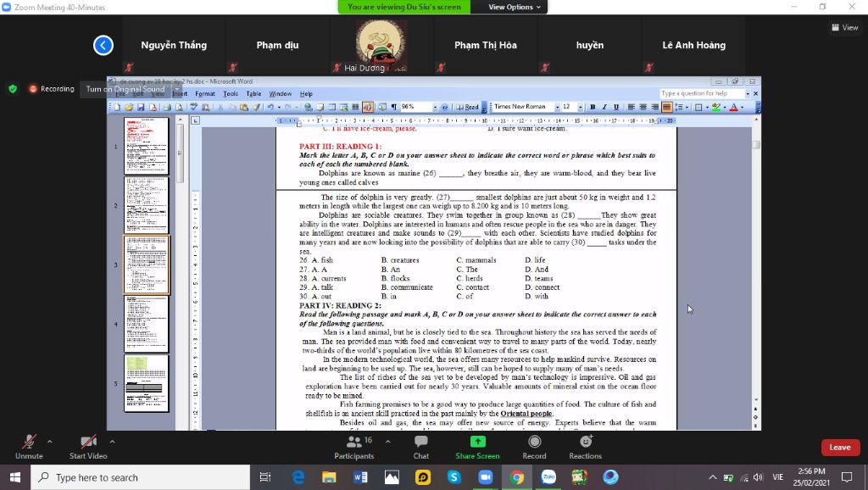Open the Format menu in Word
The image size is (868, 490).
(x=205, y=93)
